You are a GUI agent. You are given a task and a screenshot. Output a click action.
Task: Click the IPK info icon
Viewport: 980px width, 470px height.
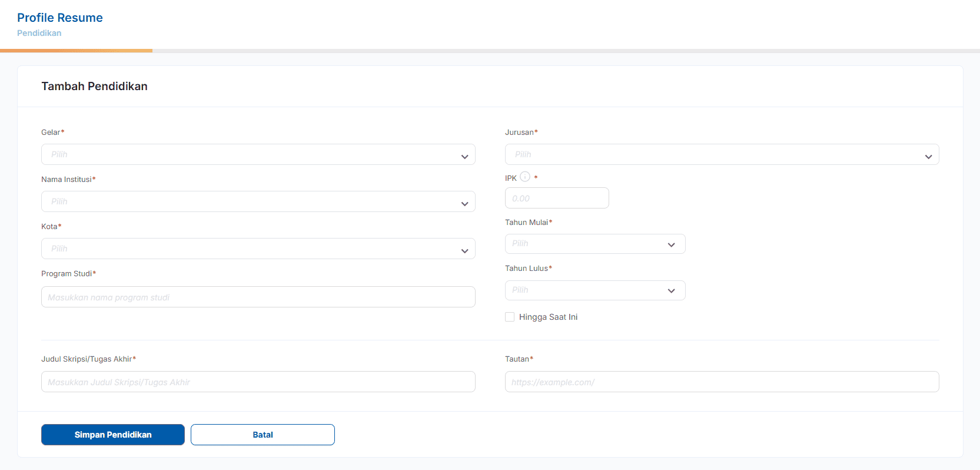pyautogui.click(x=525, y=177)
